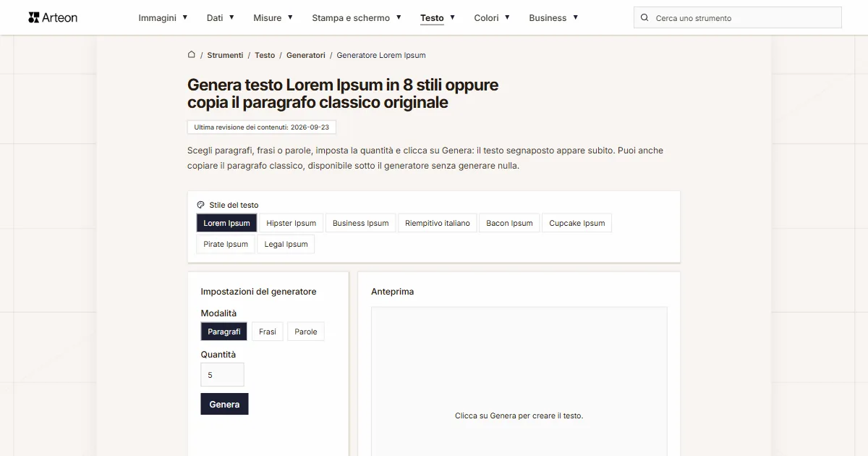Open the Testo menu
Image resolution: width=868 pixels, height=456 pixels.
pyautogui.click(x=432, y=18)
